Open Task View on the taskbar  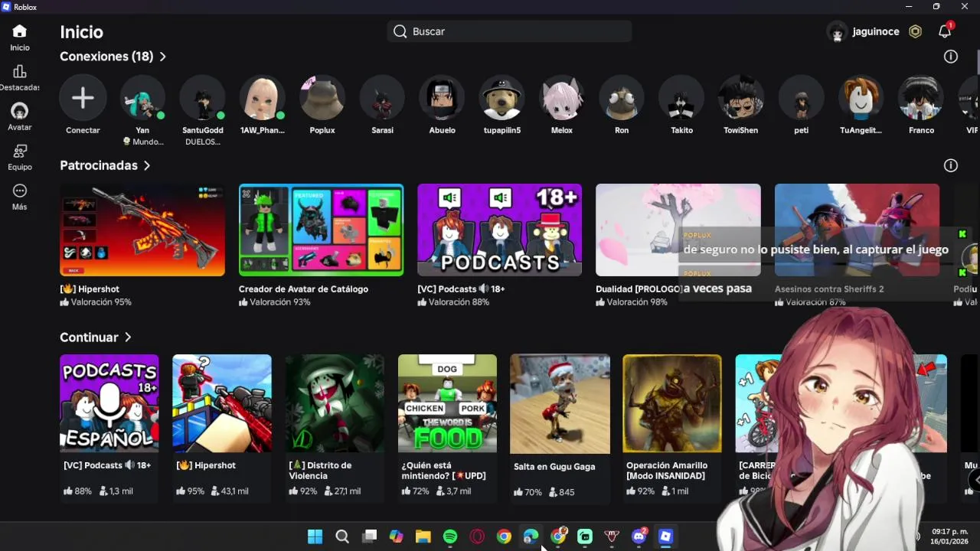[369, 536]
